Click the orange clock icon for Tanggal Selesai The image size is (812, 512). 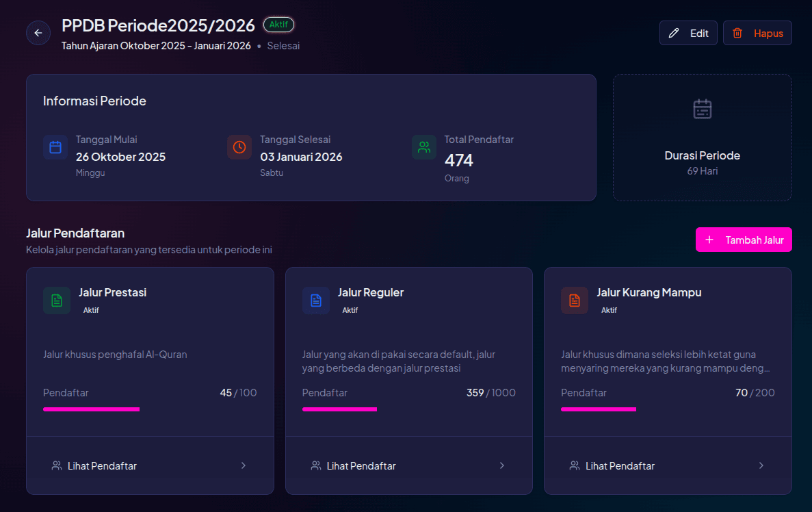(x=239, y=147)
